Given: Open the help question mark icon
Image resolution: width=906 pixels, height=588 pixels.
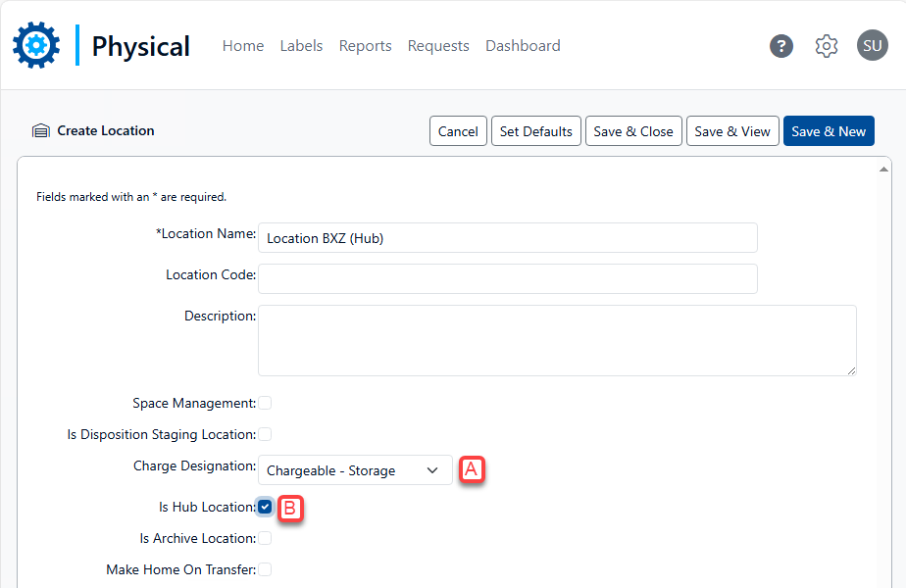Looking at the screenshot, I should (781, 46).
